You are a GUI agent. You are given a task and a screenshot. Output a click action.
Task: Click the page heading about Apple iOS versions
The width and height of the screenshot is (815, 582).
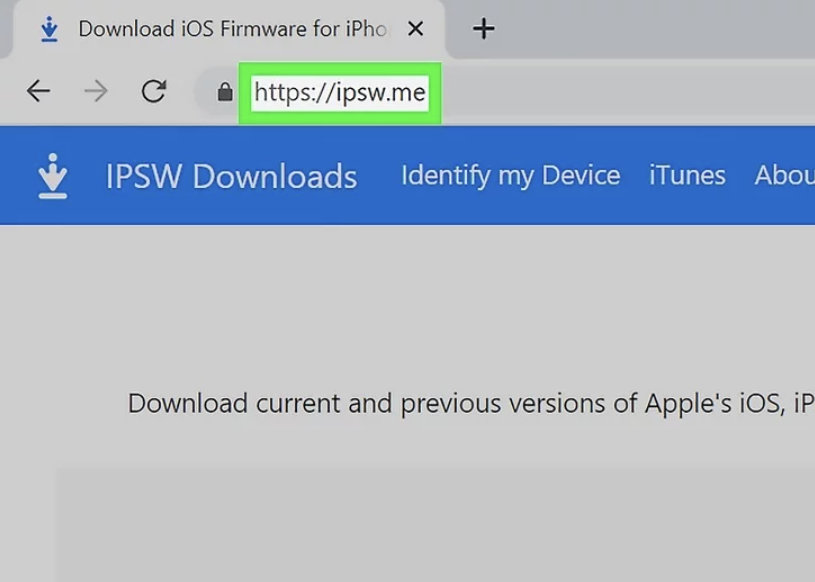click(x=470, y=403)
